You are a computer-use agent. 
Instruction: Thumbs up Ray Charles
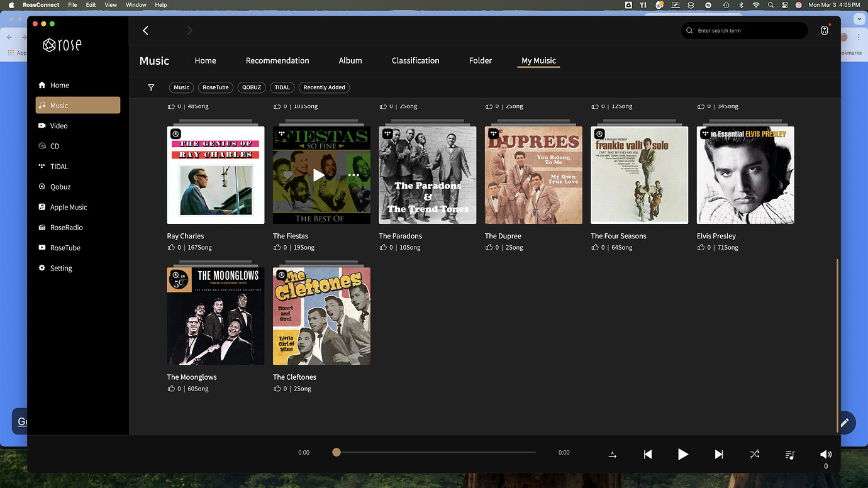(x=170, y=247)
